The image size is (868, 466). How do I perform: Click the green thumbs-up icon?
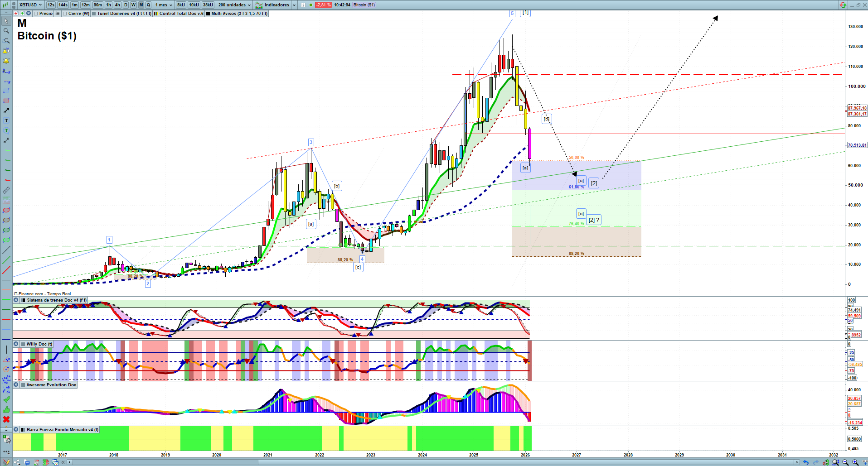coord(6,409)
